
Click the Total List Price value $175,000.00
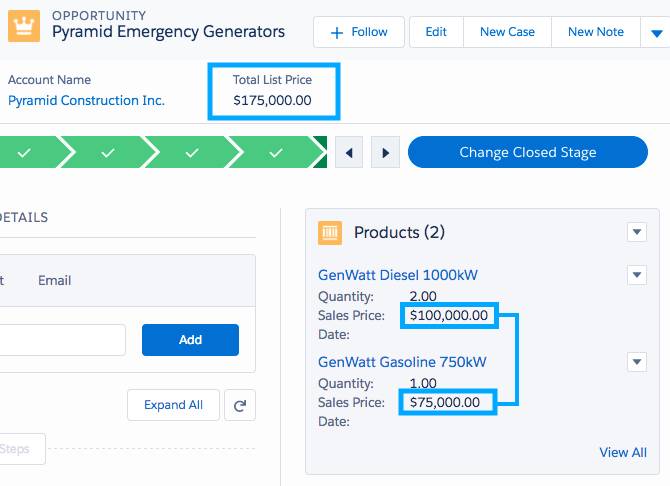pyautogui.click(x=272, y=100)
